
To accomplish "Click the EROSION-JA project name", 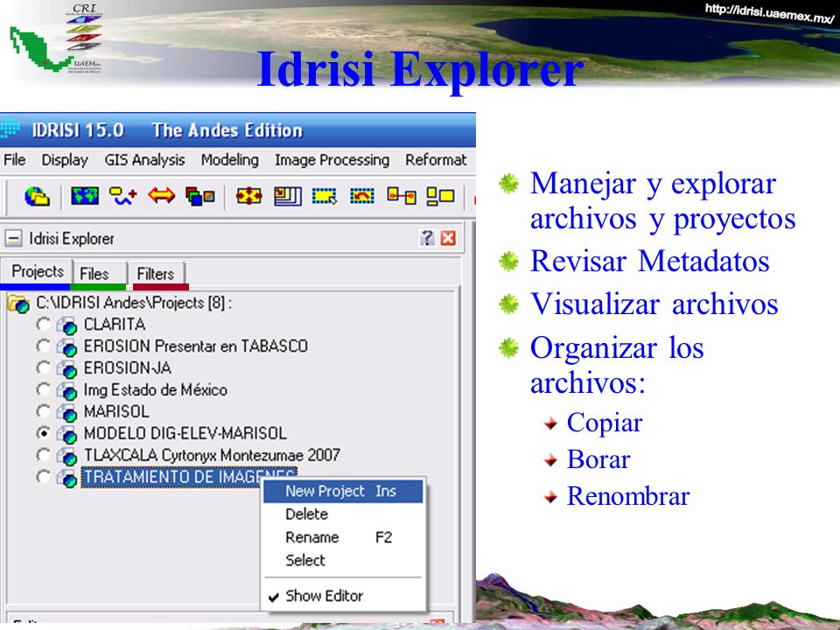I will [128, 368].
